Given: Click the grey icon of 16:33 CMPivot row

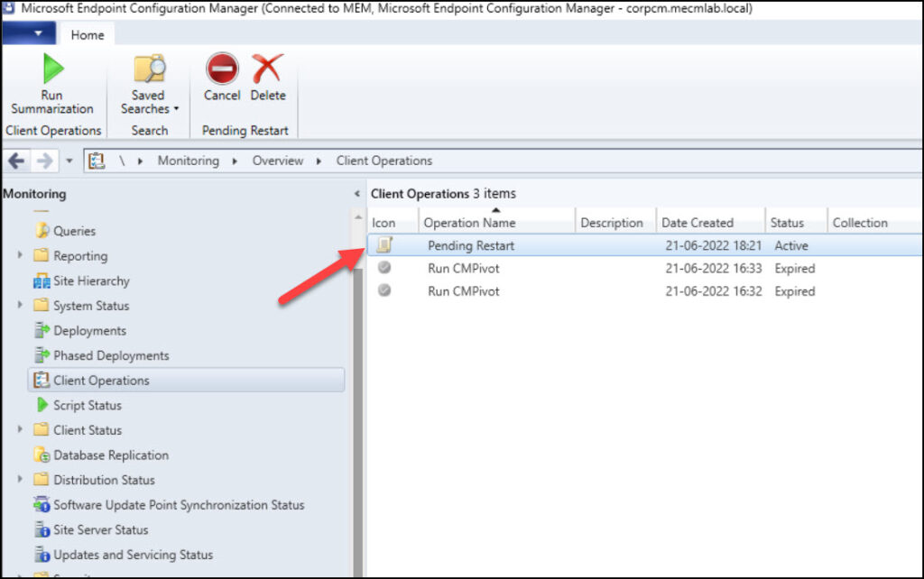Looking at the screenshot, I should pyautogui.click(x=384, y=268).
